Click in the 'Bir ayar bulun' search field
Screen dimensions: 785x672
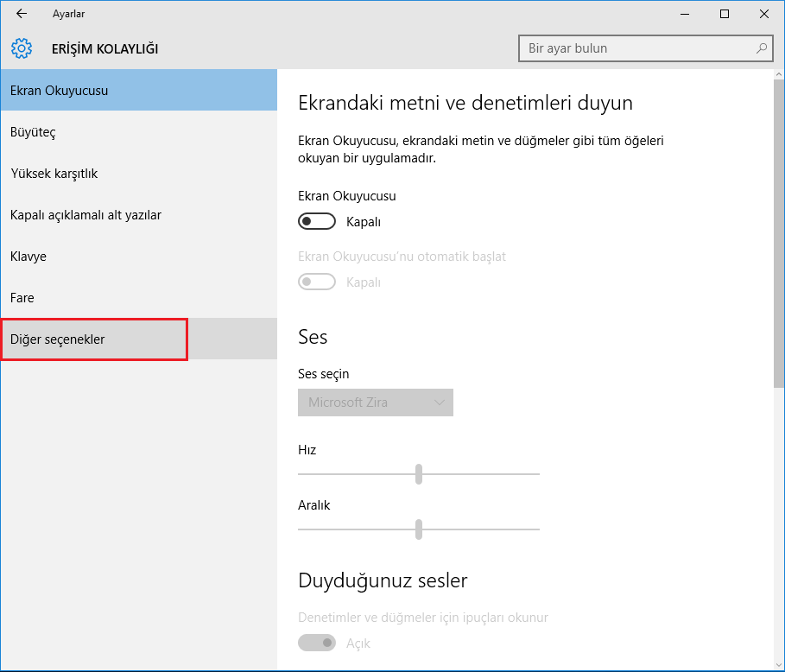tap(635, 48)
